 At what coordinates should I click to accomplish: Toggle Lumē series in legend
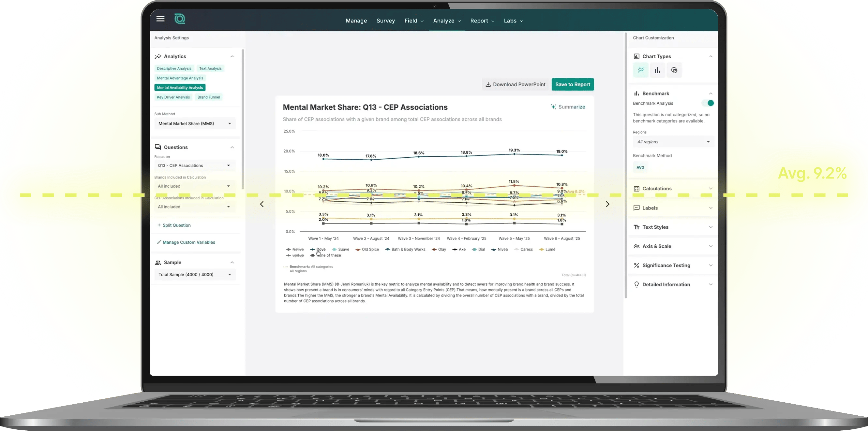[547, 250]
